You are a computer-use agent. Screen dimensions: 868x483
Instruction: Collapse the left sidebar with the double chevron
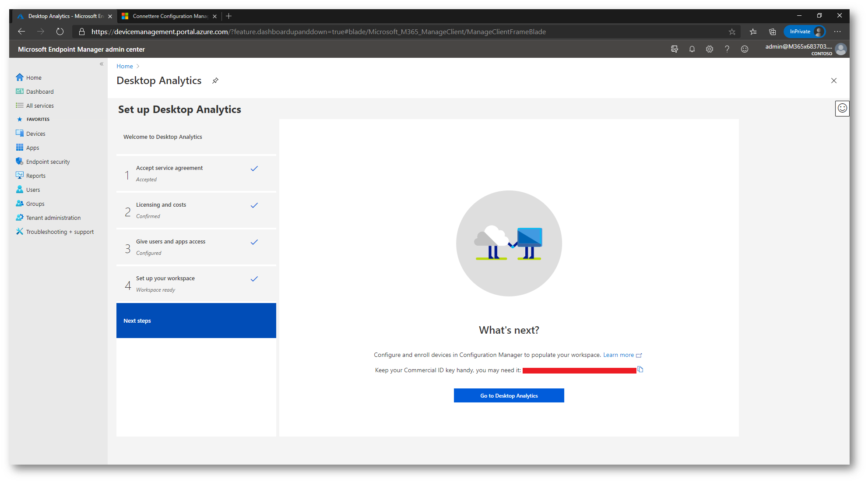[102, 64]
